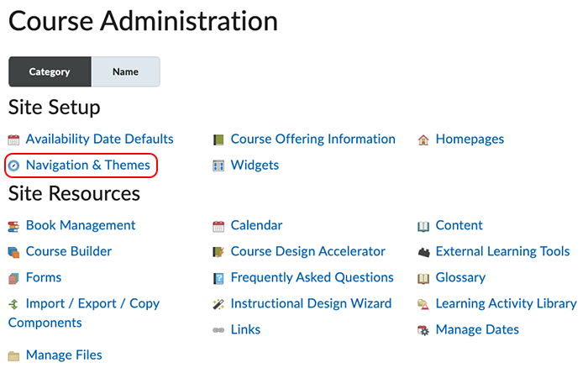Screen dimensions: 588x373
Task: Click the Homepages house icon
Action: click(x=423, y=139)
